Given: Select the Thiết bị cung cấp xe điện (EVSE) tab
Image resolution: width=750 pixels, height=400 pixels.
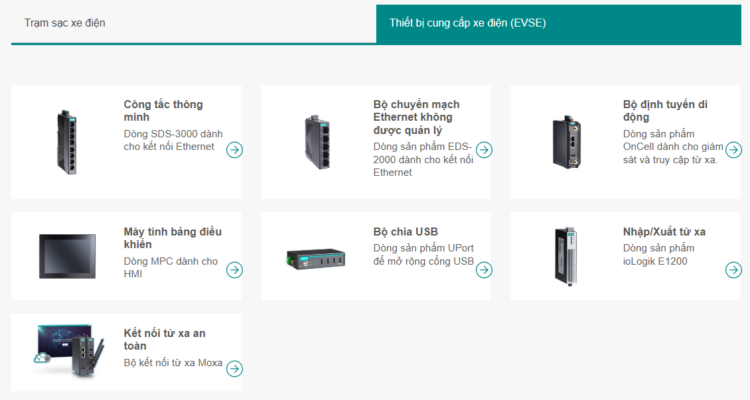Looking at the screenshot, I should coord(559,24).
